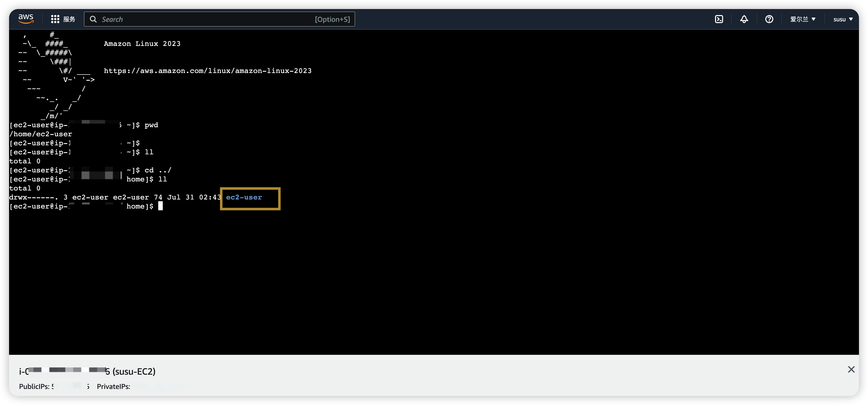Expand the 爱尔兰 region dropdown
868x405 pixels.
pyautogui.click(x=803, y=19)
